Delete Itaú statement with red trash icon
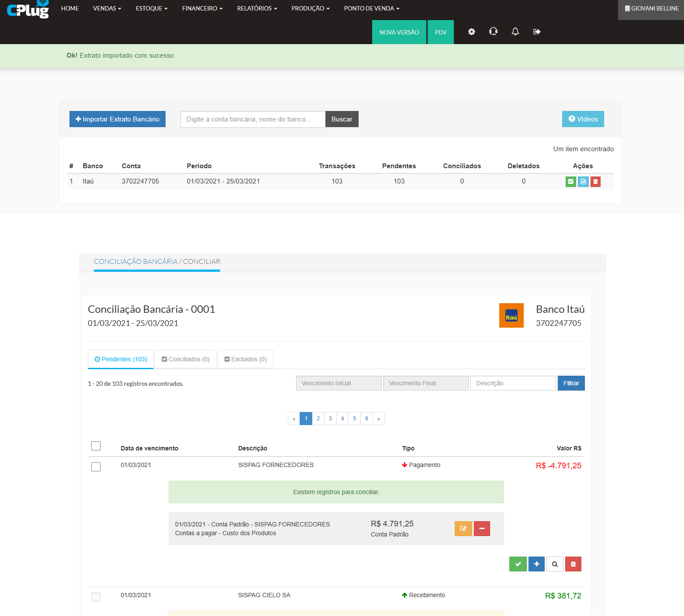684x616 pixels. point(595,182)
